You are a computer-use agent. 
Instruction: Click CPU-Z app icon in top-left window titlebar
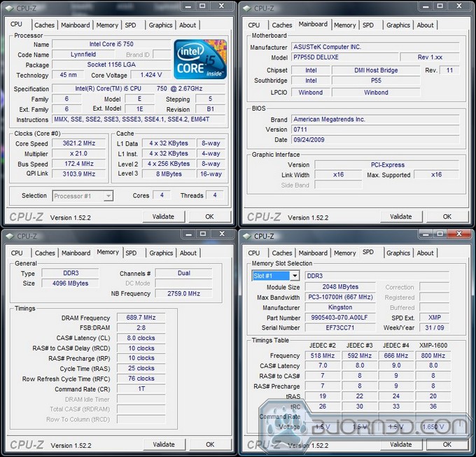click(9, 8)
